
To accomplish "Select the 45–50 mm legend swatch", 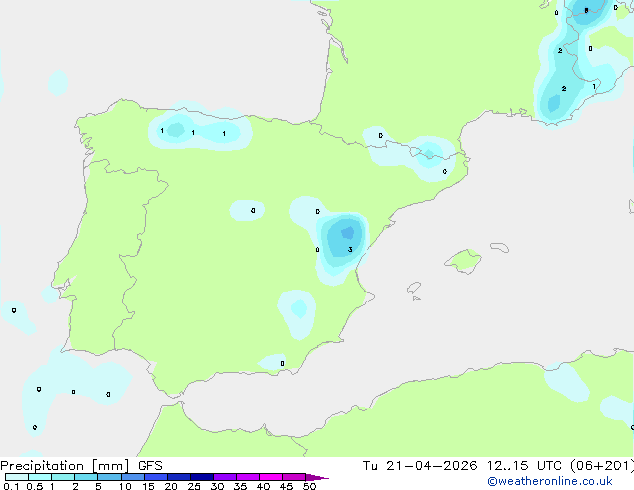I will pyautogui.click(x=294, y=477).
